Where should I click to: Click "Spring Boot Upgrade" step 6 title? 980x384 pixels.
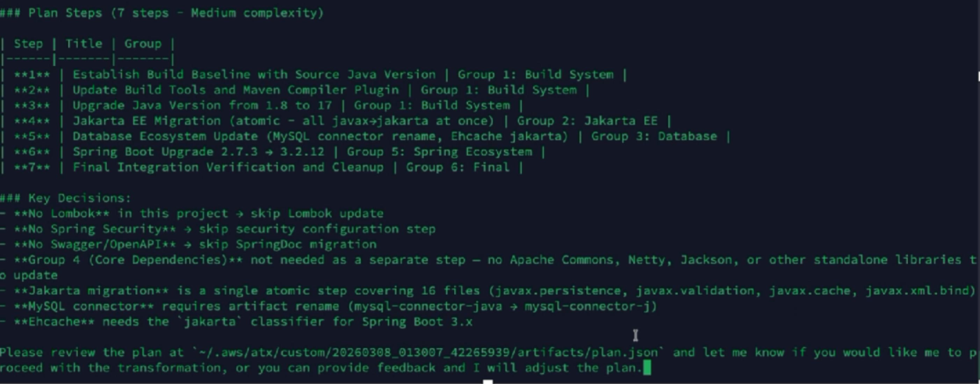[198, 152]
